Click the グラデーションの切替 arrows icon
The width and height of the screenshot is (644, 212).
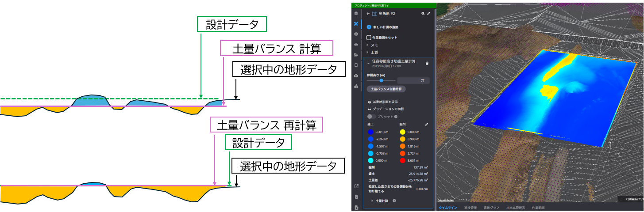370,109
